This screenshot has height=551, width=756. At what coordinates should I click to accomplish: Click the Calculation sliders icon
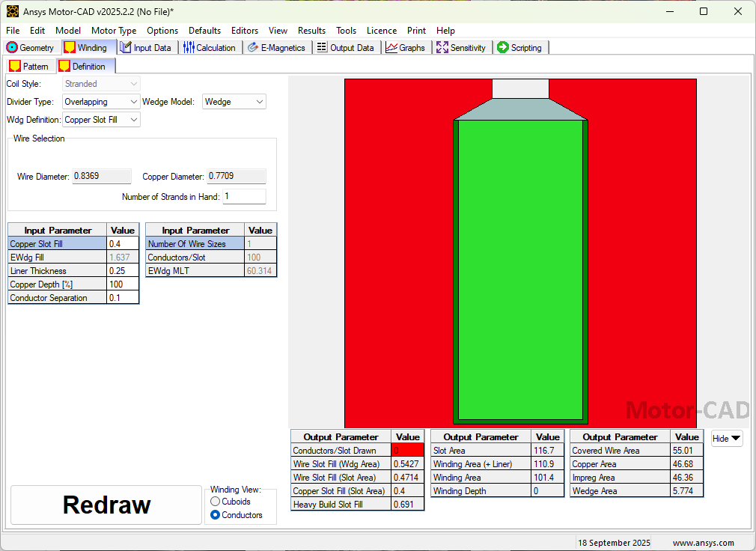click(189, 48)
